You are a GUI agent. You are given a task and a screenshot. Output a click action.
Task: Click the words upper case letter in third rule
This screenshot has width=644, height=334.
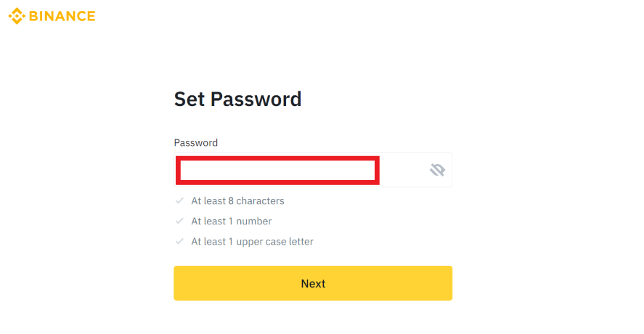(275, 242)
